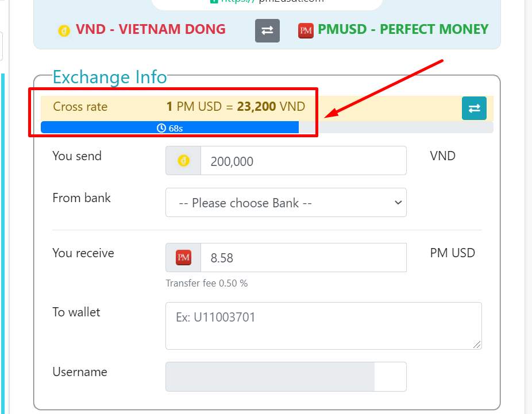Click the PM icon before You receive amount
The width and height of the screenshot is (532, 414).
coord(183,258)
